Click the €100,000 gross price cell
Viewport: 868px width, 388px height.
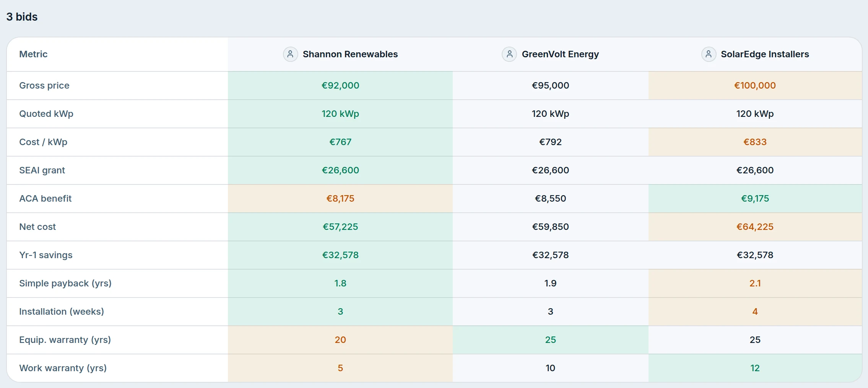tap(755, 86)
